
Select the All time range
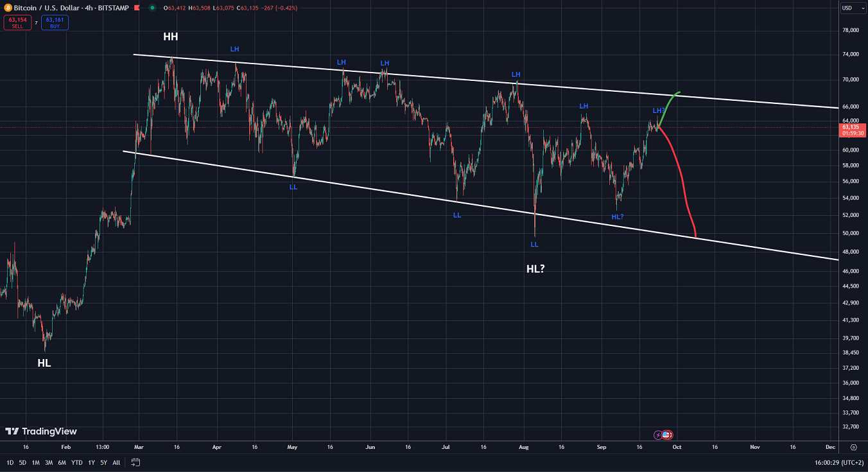pyautogui.click(x=116, y=462)
